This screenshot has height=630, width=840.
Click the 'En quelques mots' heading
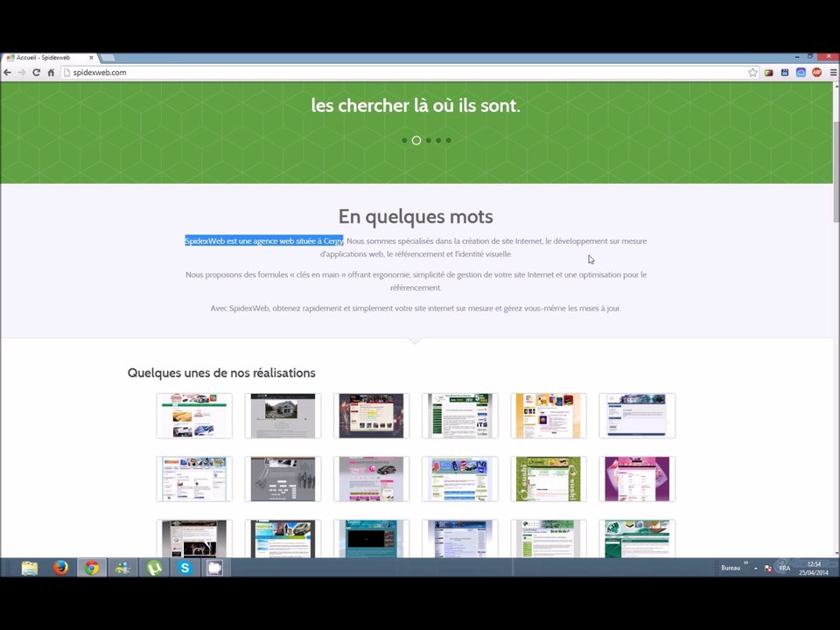coord(416,216)
